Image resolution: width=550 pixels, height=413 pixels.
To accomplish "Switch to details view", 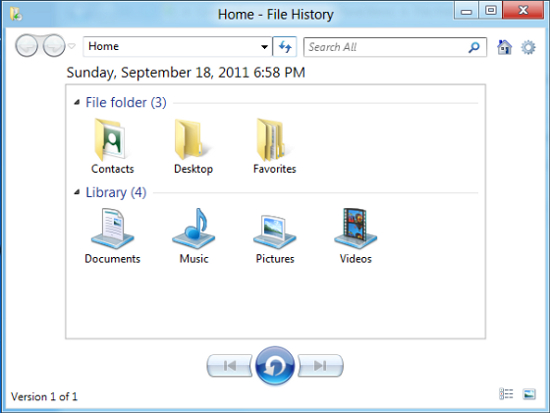I will coord(506,394).
